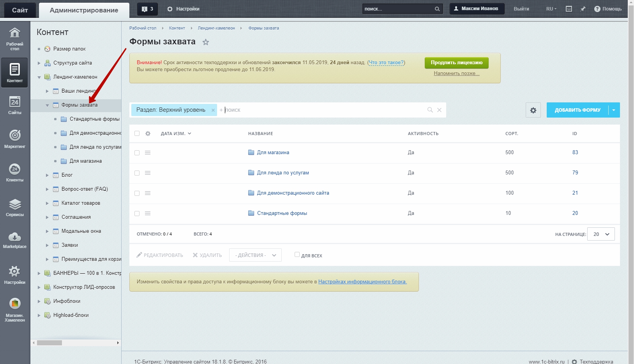Click the sidebar horizontal scrollbar thumb
The image size is (634, 364).
[49, 343]
